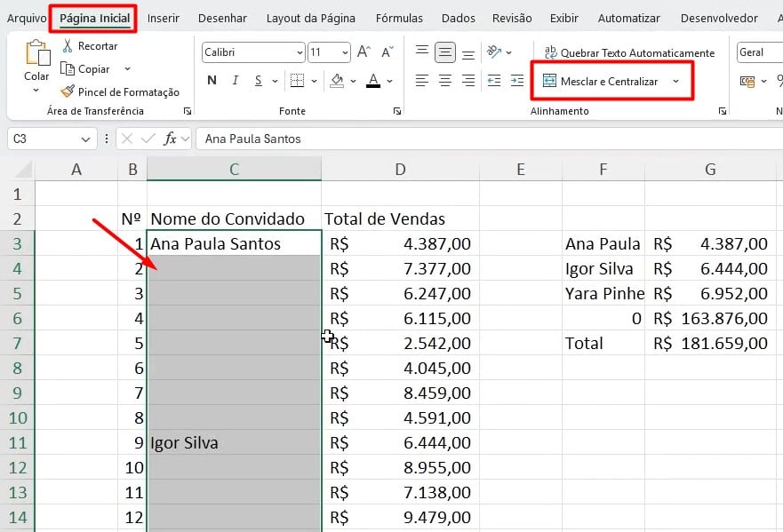The height and width of the screenshot is (532, 783).
Task: Open Name Box dropdown arrow
Action: [85, 139]
